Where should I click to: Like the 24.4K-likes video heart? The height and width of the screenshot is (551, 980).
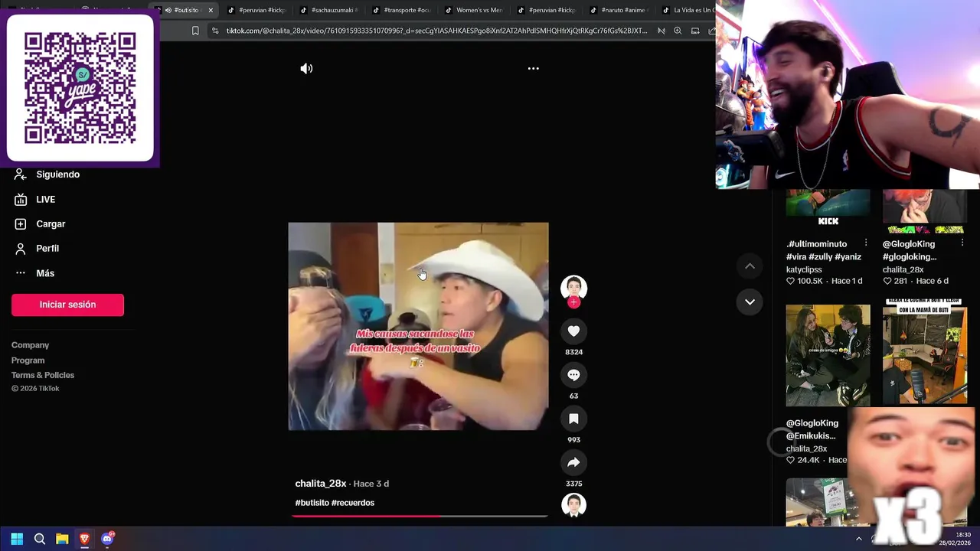click(791, 460)
